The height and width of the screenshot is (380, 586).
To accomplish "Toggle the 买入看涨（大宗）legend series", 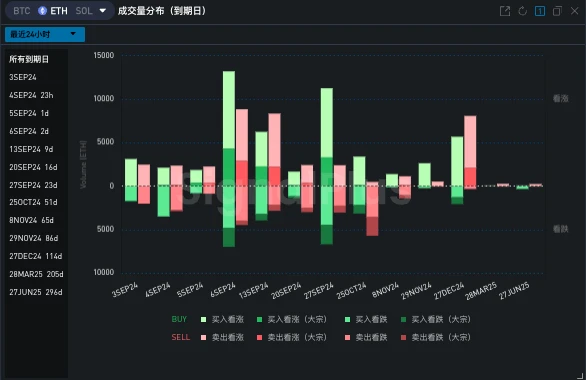I will [x=292, y=319].
